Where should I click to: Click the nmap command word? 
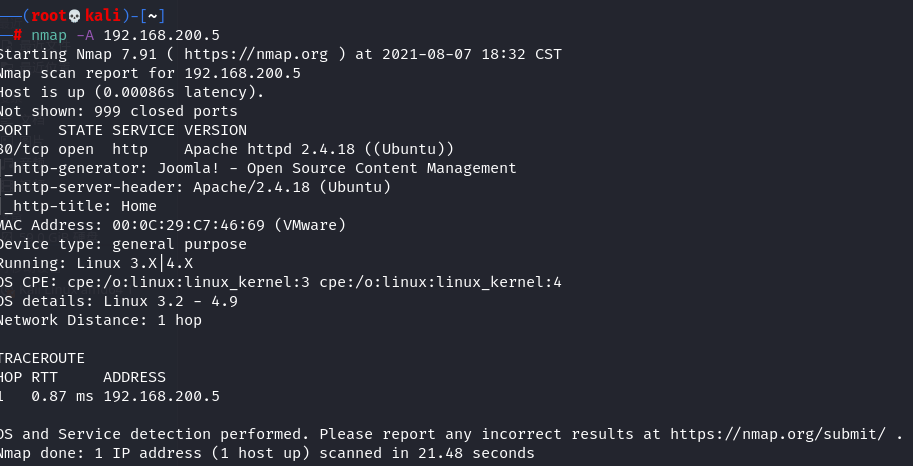[49, 36]
